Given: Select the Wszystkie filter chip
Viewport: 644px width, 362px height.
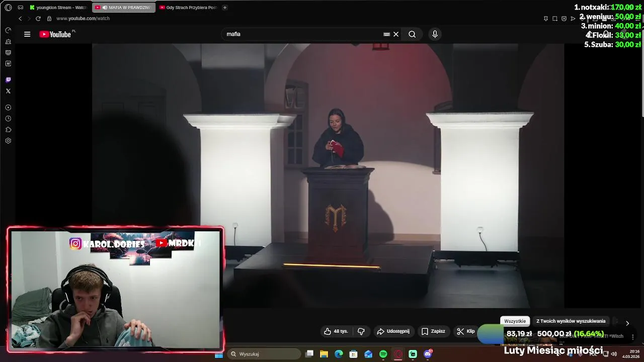Looking at the screenshot, I should pos(515,321).
